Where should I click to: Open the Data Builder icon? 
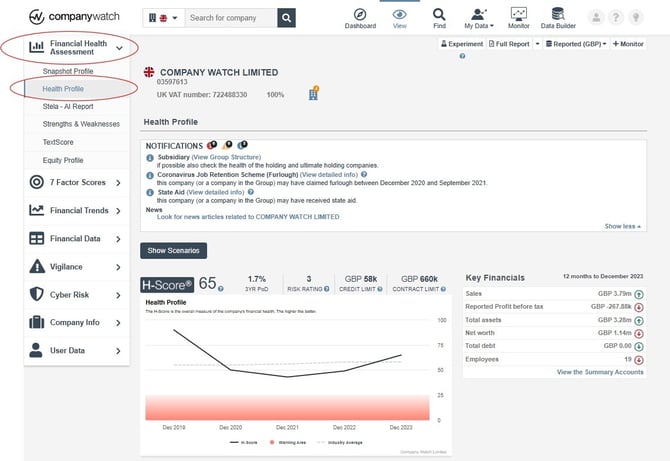click(x=558, y=14)
